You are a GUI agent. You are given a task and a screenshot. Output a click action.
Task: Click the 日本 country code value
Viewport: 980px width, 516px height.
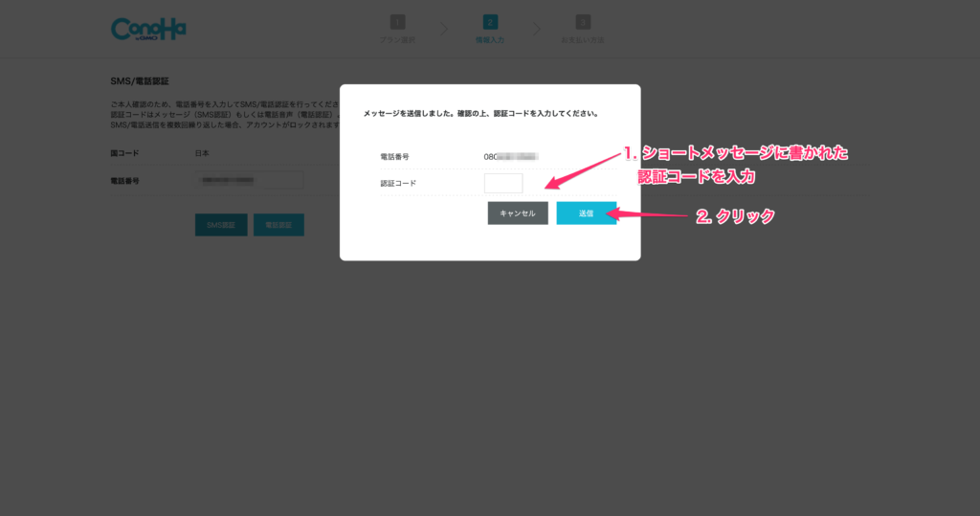pyautogui.click(x=202, y=153)
